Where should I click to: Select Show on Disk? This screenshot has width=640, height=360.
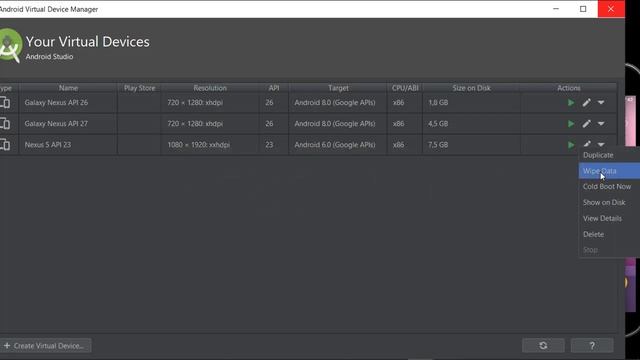pyautogui.click(x=609, y=202)
